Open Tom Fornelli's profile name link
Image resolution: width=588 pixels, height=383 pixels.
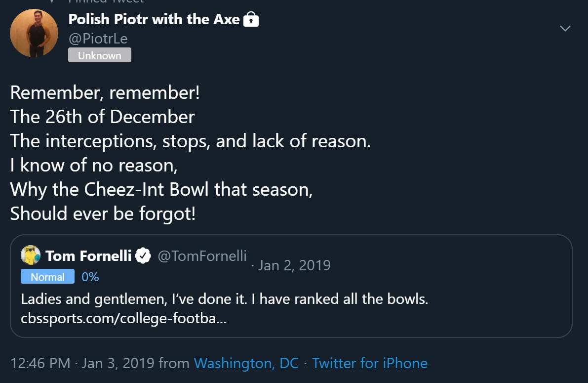88,256
